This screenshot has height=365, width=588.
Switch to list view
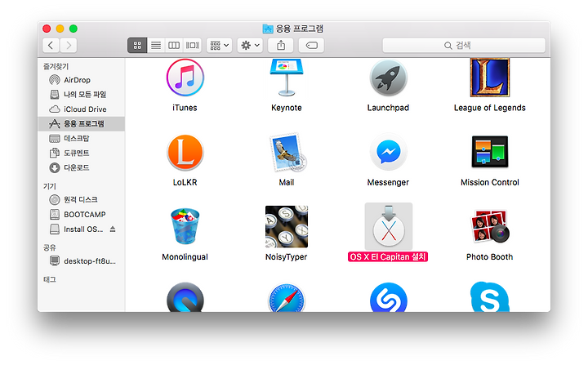(x=156, y=46)
